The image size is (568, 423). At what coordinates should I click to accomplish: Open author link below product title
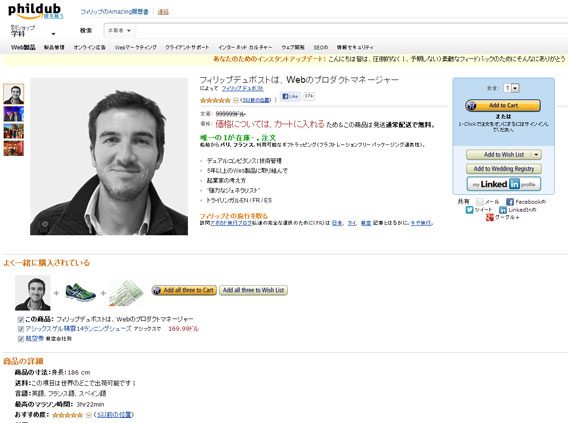pyautogui.click(x=243, y=88)
